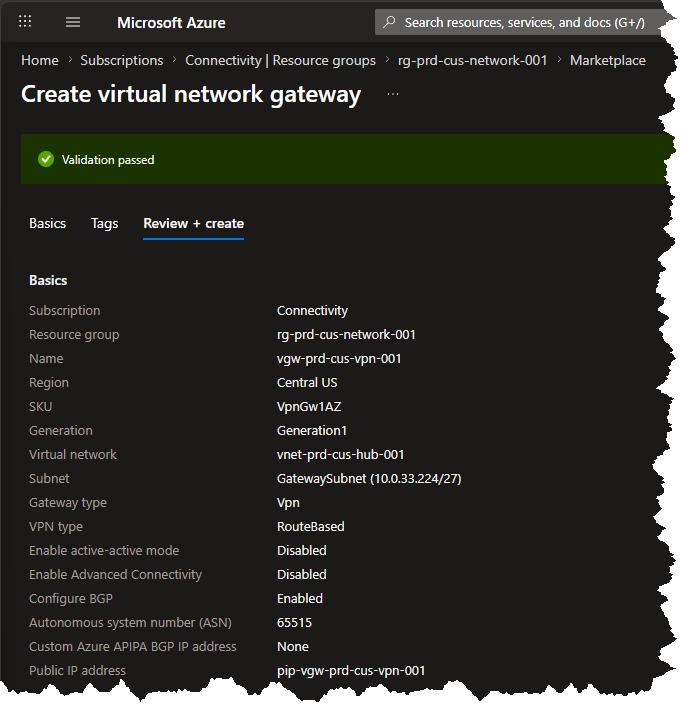
Task: Click the green Validation passed checkmark
Action: (x=46, y=159)
